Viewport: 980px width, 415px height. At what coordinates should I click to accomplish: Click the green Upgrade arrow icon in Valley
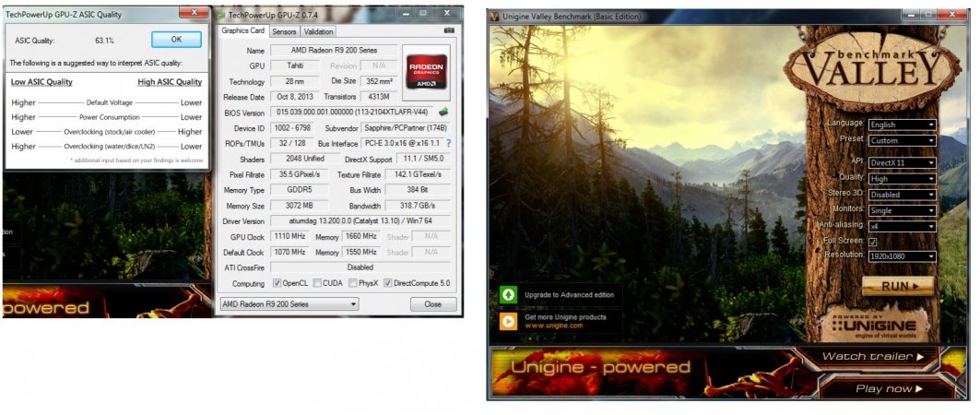point(508,294)
